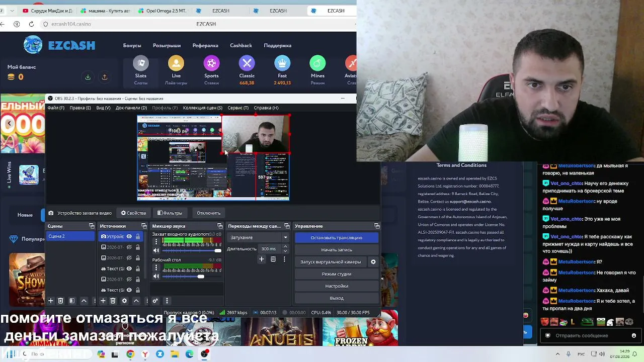This screenshot has height=362, width=644.
Task: Add a new source in OBS
Action: coord(103,301)
